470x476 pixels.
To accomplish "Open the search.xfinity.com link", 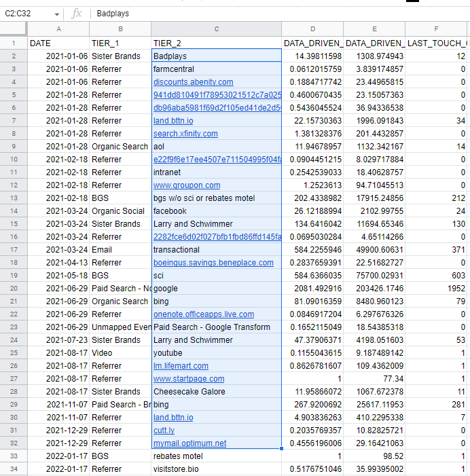I will (185, 134).
